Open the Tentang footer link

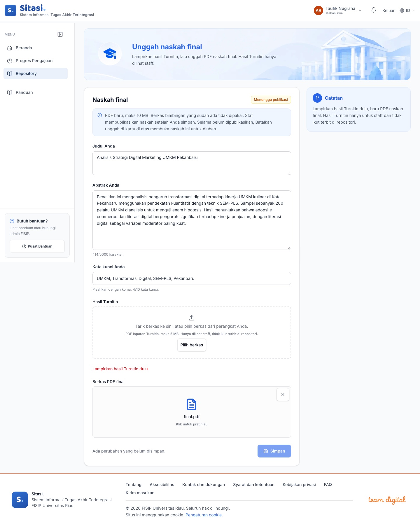coord(134,485)
